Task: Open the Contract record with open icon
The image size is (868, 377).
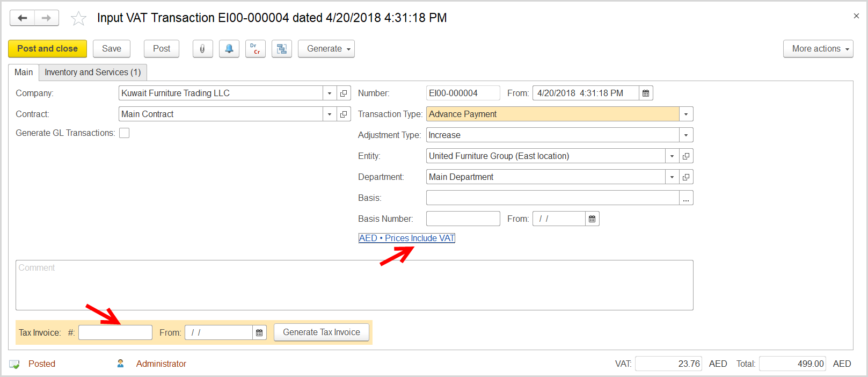Action: [344, 114]
